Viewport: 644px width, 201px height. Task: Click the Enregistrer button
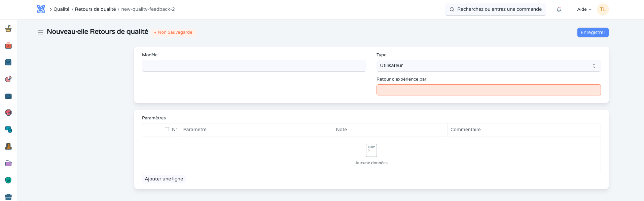[593, 32]
